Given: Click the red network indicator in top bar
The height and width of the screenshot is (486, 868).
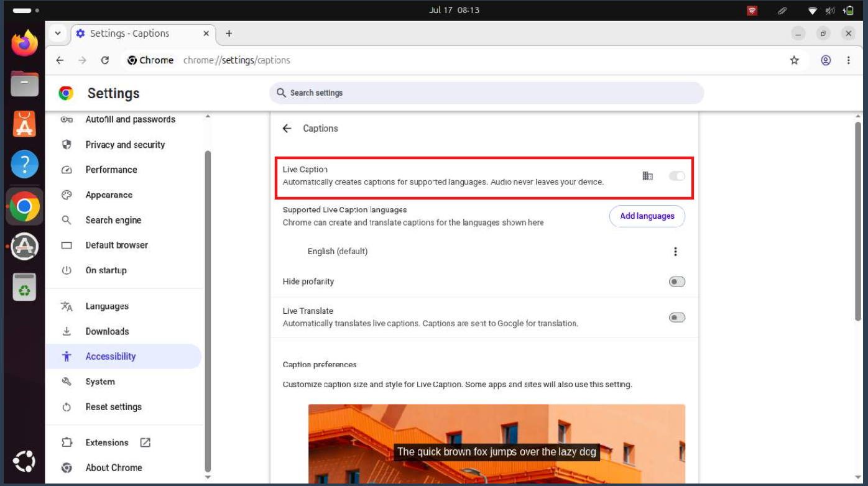Looking at the screenshot, I should [752, 11].
